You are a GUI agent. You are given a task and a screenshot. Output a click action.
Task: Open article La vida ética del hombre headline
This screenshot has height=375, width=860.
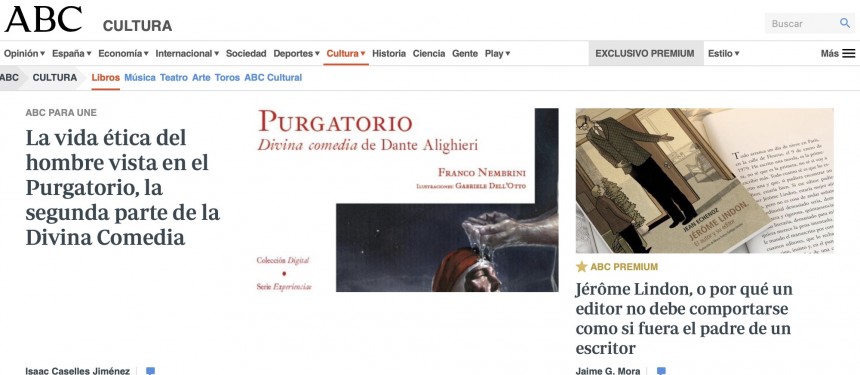coord(123,188)
